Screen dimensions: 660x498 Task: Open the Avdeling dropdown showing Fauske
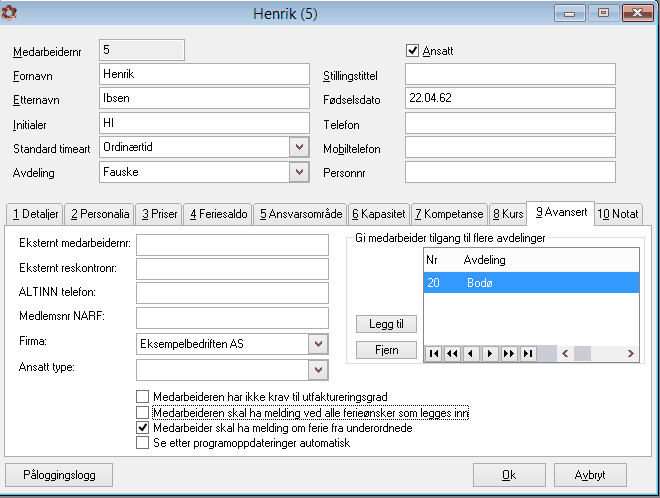click(x=299, y=172)
